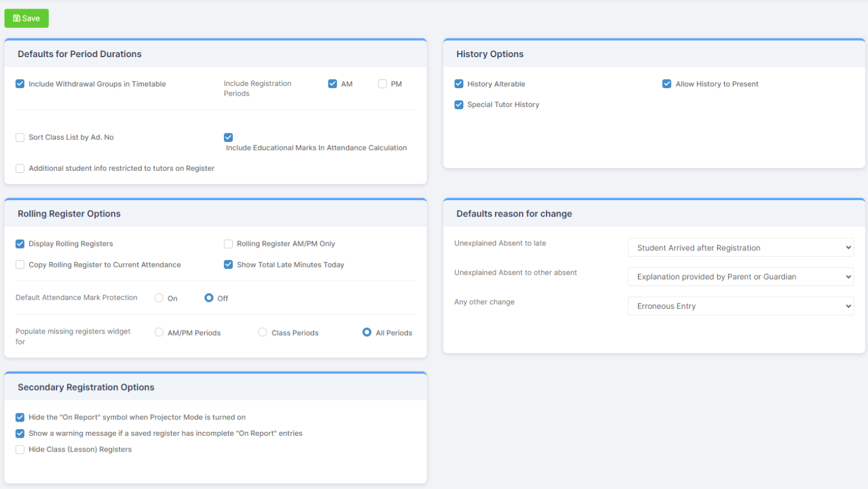Select Class Periods for missing registers widget
This screenshot has width=868, height=489.
coord(262,332)
